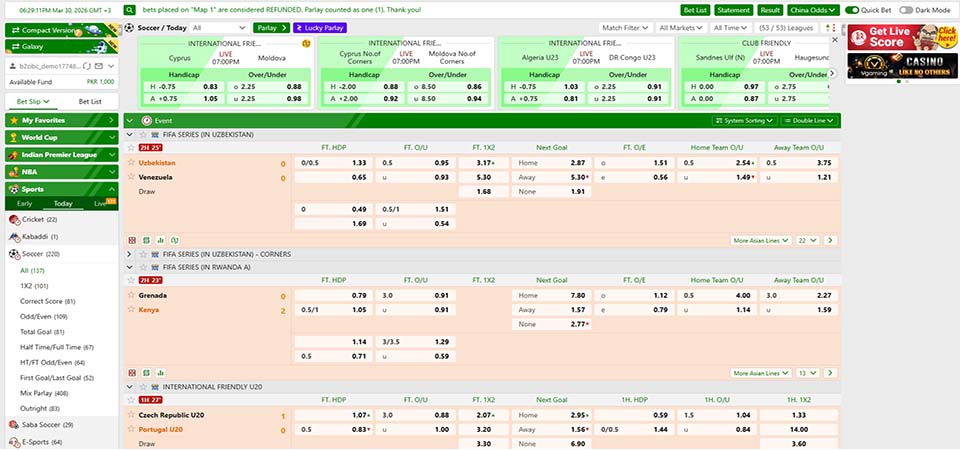This screenshot has height=450, width=960.
Task: Click the Cricket sport icon in sidebar
Action: pos(14,220)
